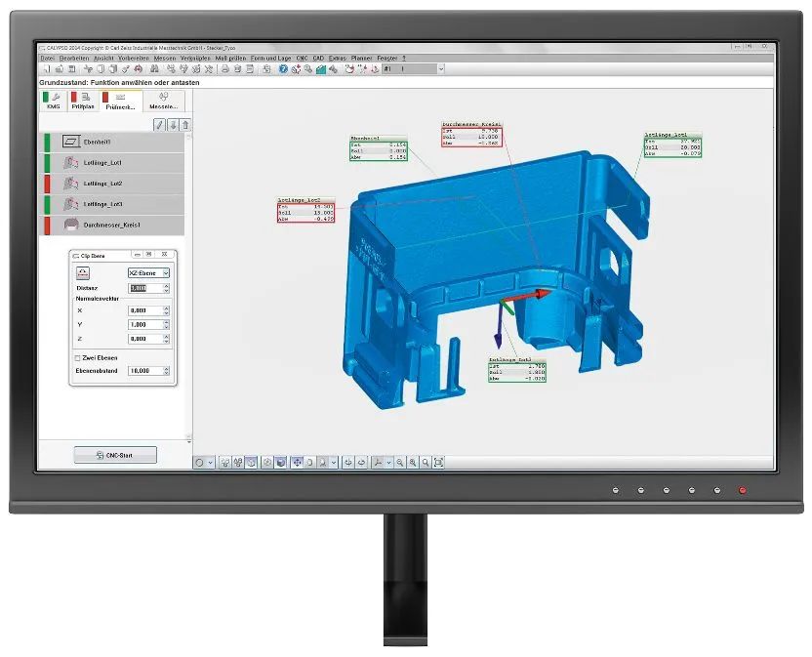Expand the circle selection dropdown in bottom toolbar
The image size is (812, 657).
212,462
